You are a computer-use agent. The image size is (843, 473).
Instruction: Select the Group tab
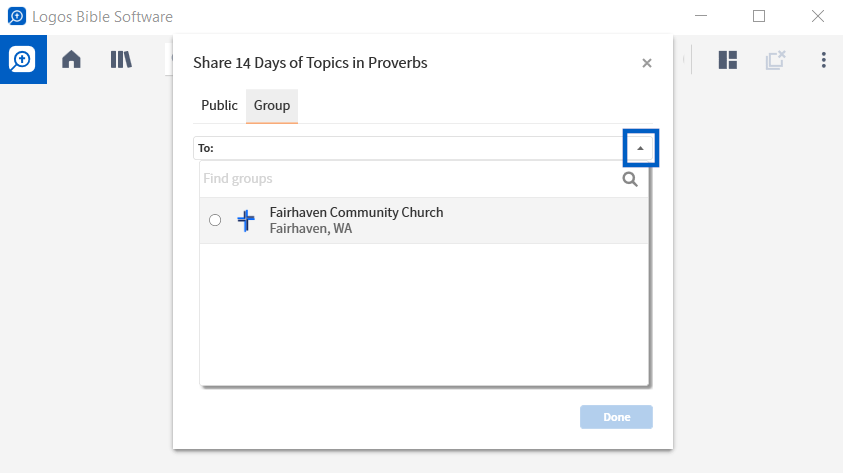click(272, 106)
